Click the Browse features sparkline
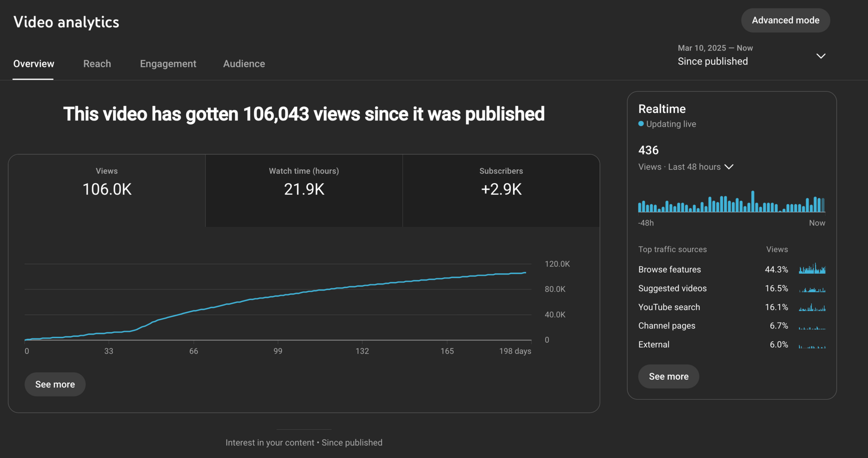 click(812, 269)
